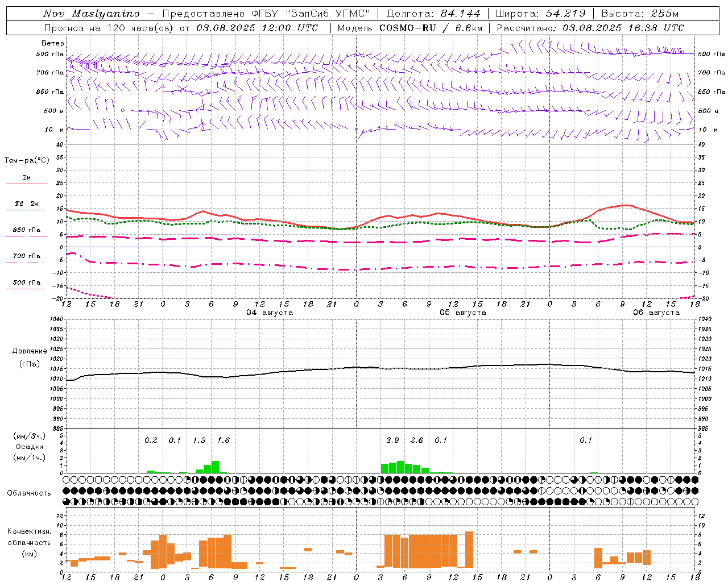Click the Давление panel label
Viewport: 728px width, 582px height.
coord(30,351)
